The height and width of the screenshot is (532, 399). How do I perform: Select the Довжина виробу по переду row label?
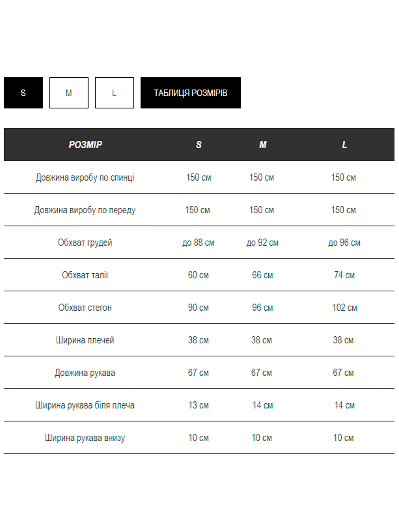point(85,210)
